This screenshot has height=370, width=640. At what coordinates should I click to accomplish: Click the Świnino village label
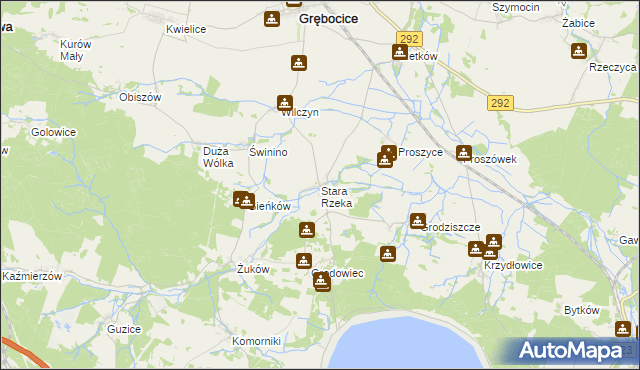coord(268,152)
